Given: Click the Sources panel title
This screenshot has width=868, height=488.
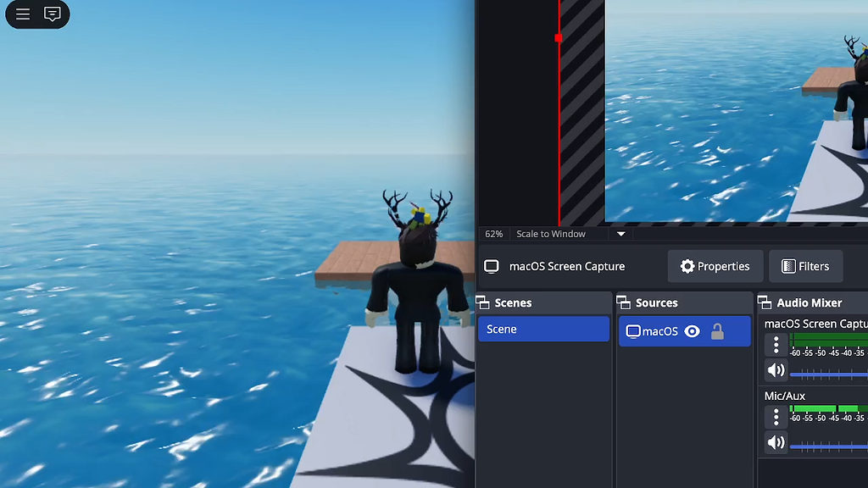Looking at the screenshot, I should coord(657,302).
